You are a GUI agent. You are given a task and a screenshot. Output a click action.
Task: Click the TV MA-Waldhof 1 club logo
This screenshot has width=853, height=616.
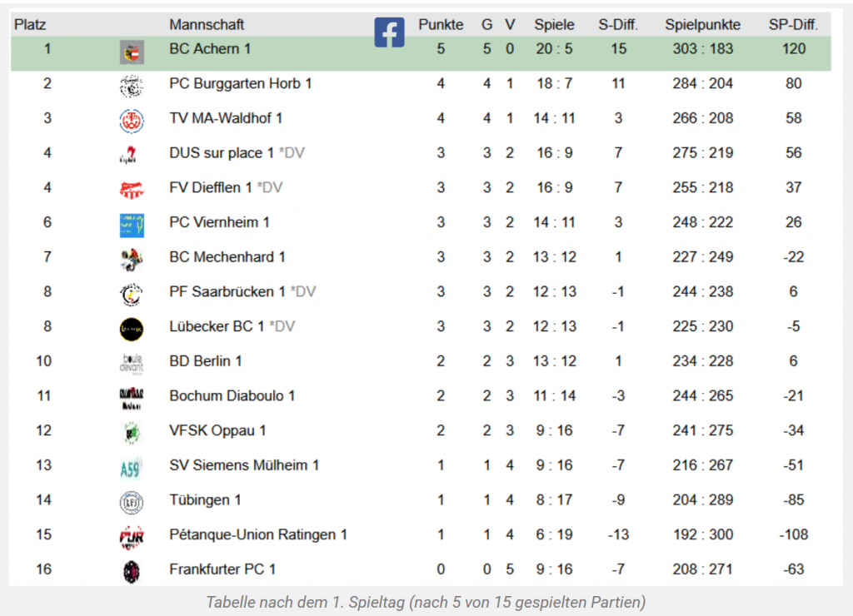(x=132, y=121)
